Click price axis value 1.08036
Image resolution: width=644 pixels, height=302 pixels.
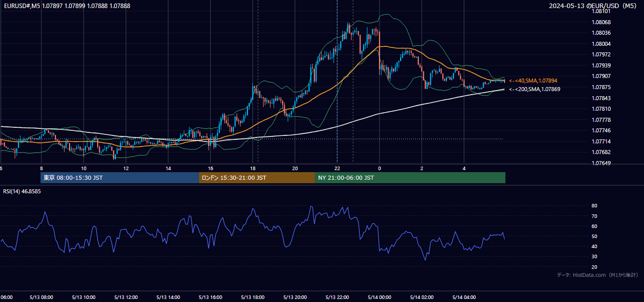click(x=602, y=33)
